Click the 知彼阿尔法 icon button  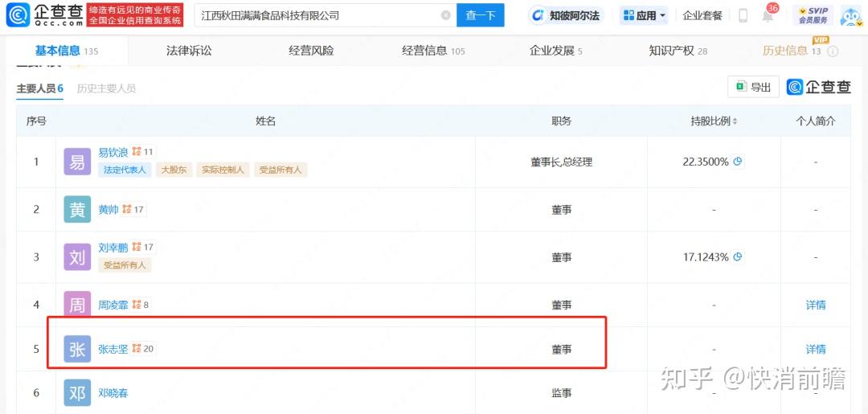[567, 15]
